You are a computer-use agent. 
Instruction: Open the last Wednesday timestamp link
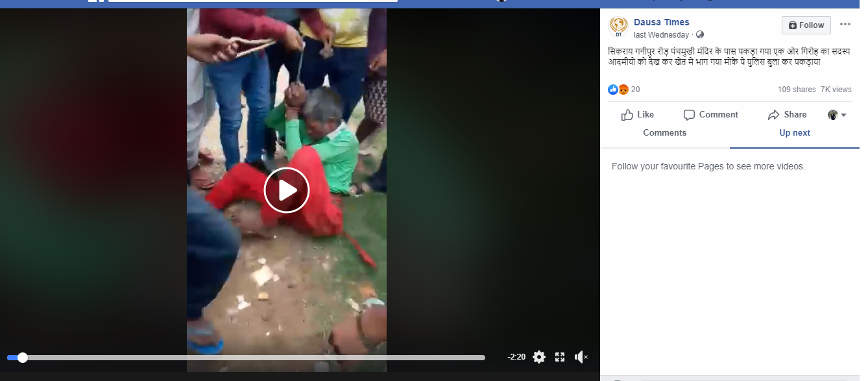click(x=661, y=35)
